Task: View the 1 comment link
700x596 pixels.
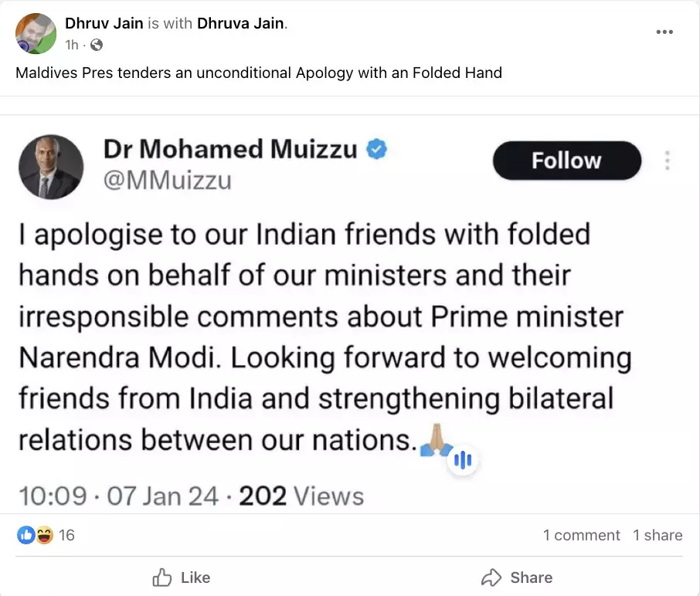Action: [x=581, y=535]
